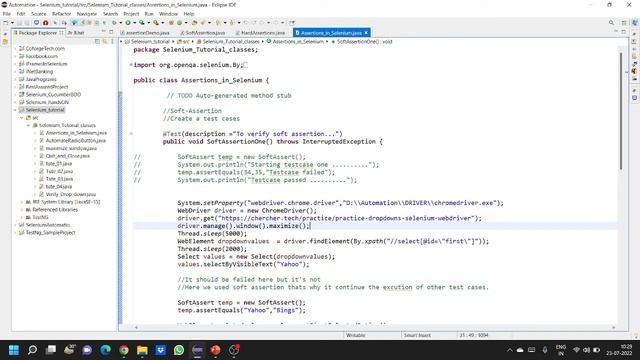
Task: Open the File menu
Action: 7,13
